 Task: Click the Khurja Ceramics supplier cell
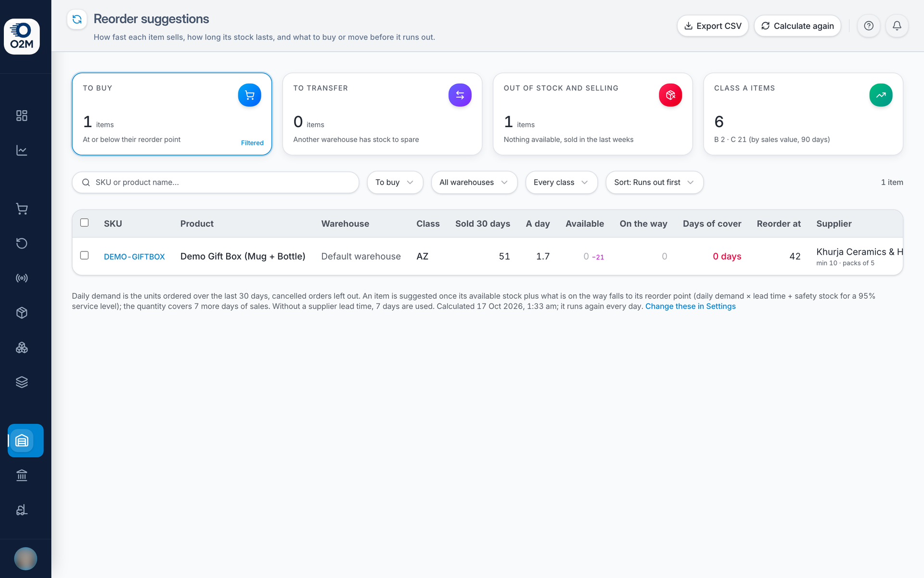click(x=860, y=257)
